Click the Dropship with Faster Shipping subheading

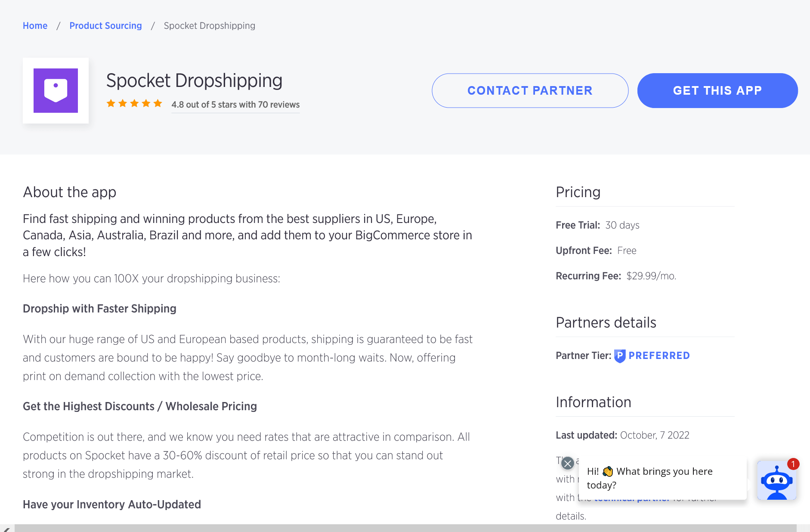(99, 309)
